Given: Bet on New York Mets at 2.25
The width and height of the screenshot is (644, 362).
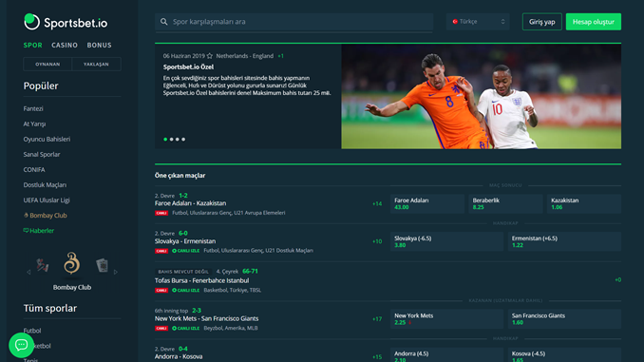Looking at the screenshot, I should 446,319.
